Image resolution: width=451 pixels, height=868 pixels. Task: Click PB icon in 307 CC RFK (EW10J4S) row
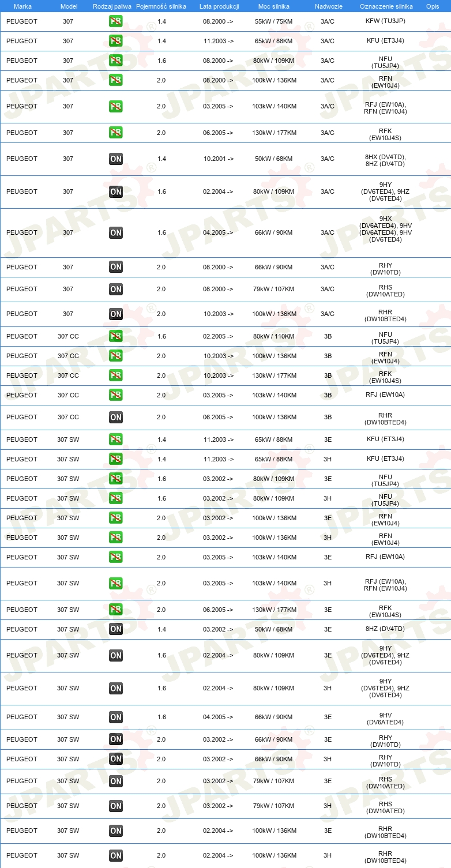pos(116,375)
